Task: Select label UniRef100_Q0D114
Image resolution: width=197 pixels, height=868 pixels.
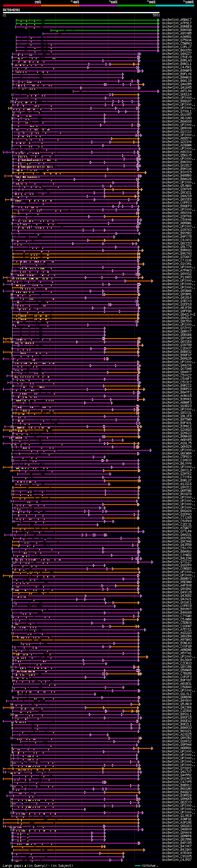Action: click(177, 94)
